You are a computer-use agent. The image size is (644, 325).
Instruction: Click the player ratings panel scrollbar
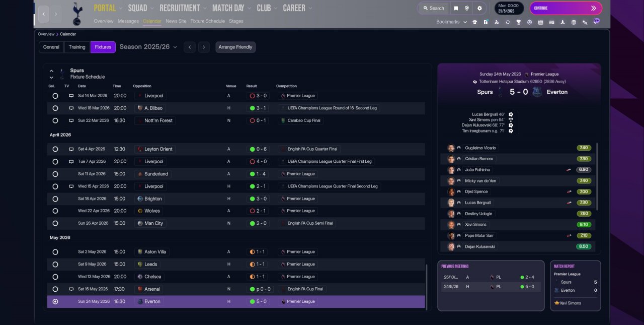[597, 176]
